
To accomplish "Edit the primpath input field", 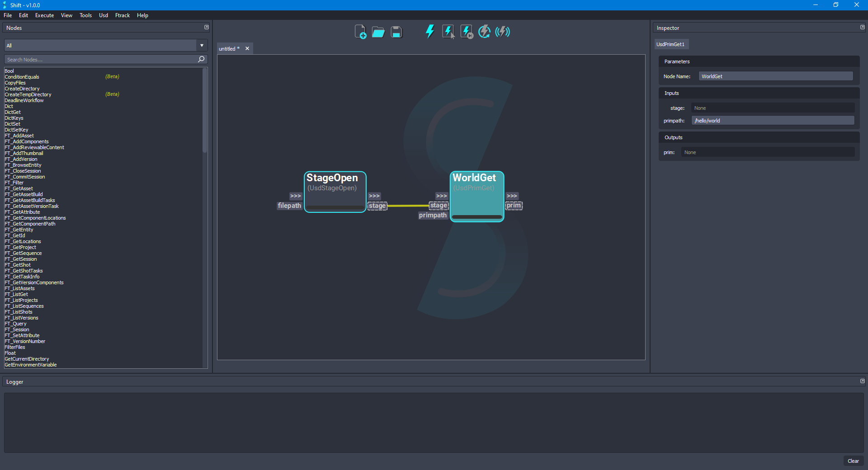I will pos(773,120).
